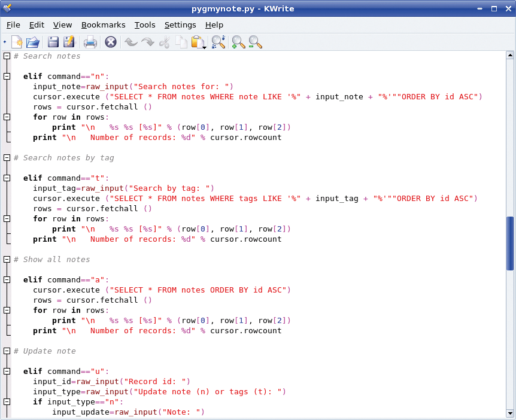Click 'Update note (n) or tags (t): ' string
The width and height of the screenshot is (516, 420).
(207, 392)
